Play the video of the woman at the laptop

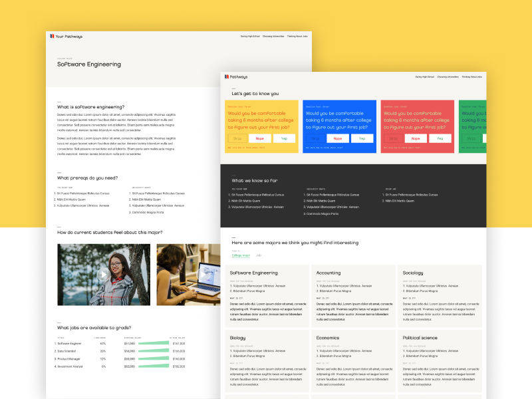tap(203, 274)
